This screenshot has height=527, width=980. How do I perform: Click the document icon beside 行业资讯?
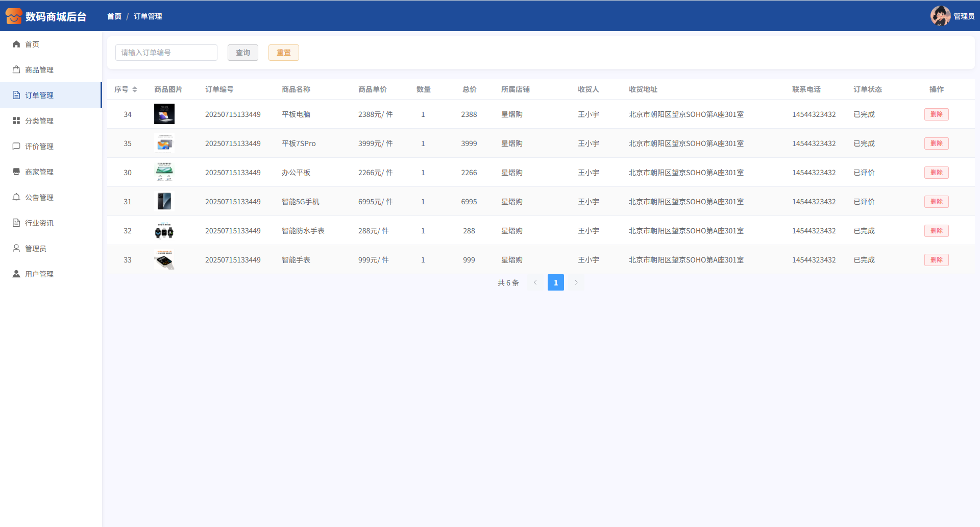(16, 223)
